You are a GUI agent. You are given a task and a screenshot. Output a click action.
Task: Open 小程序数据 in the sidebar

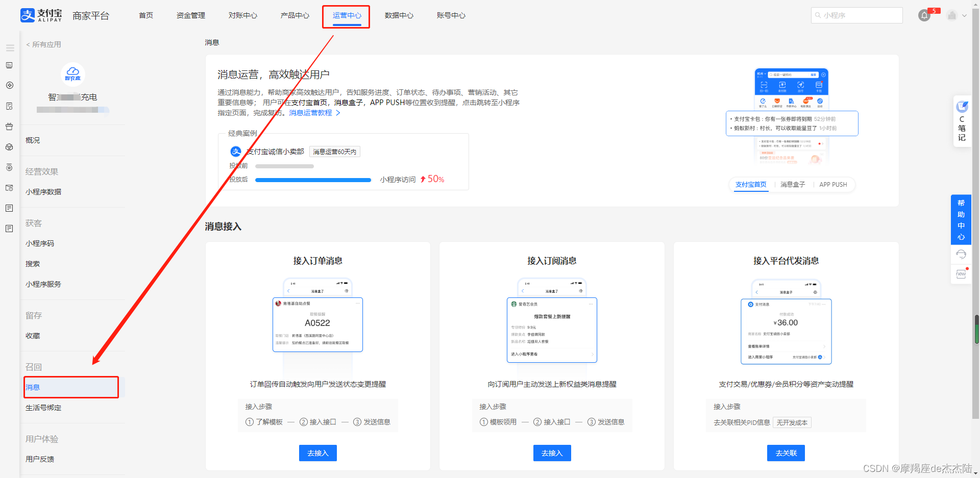(43, 192)
